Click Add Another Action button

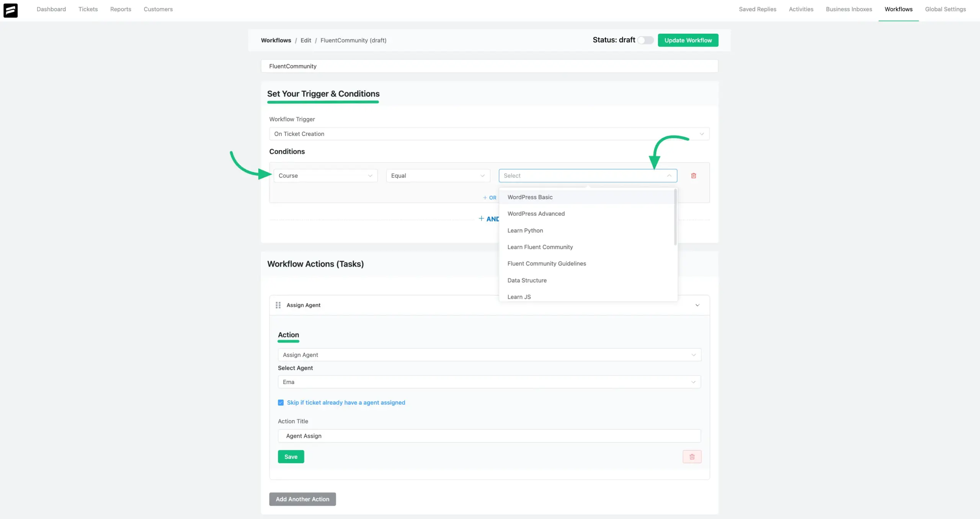coord(302,499)
